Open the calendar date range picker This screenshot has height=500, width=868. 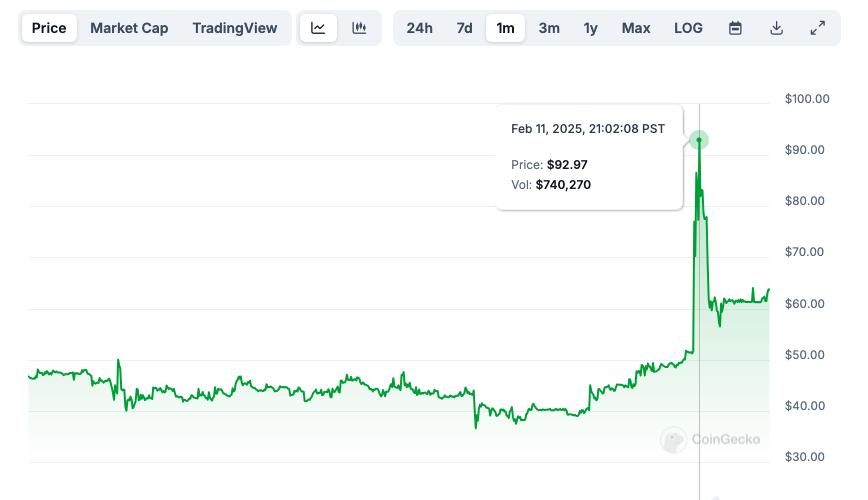[x=735, y=28]
